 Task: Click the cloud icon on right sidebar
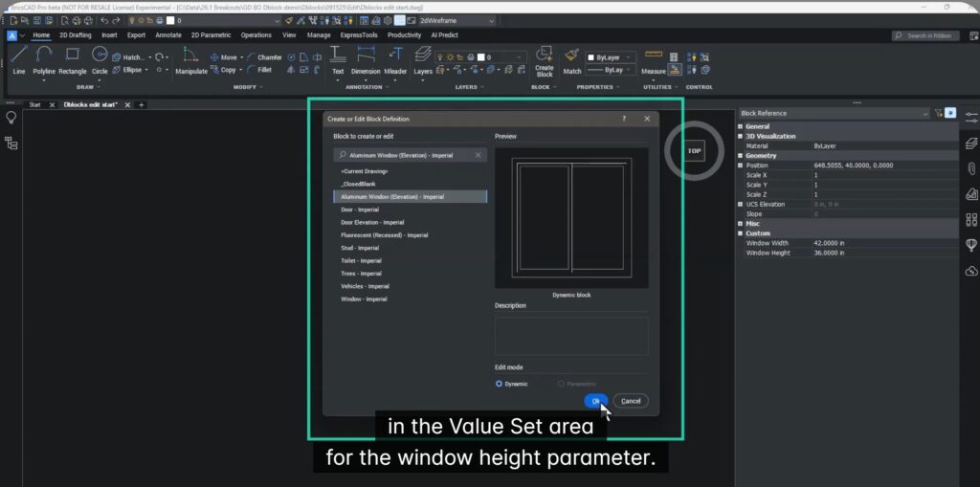click(x=971, y=270)
